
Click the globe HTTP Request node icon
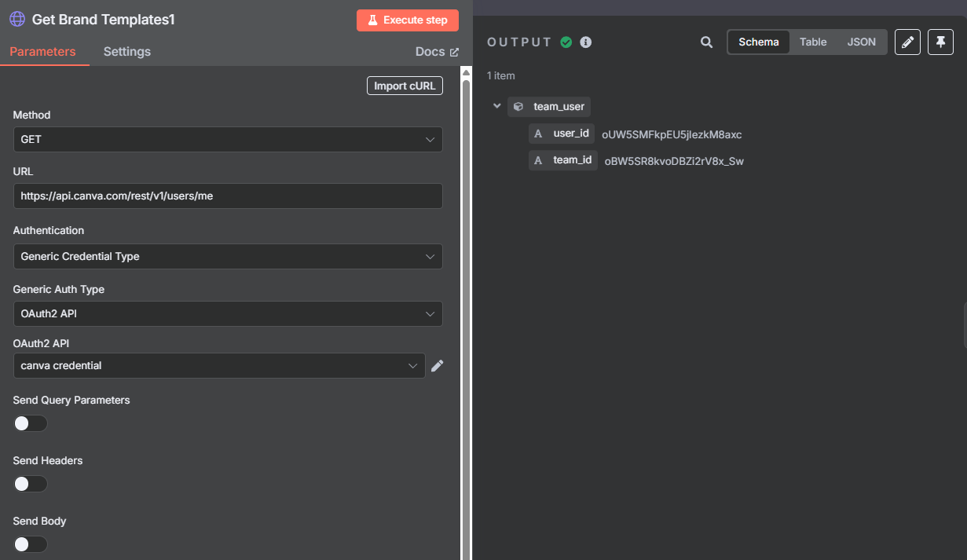click(x=16, y=20)
